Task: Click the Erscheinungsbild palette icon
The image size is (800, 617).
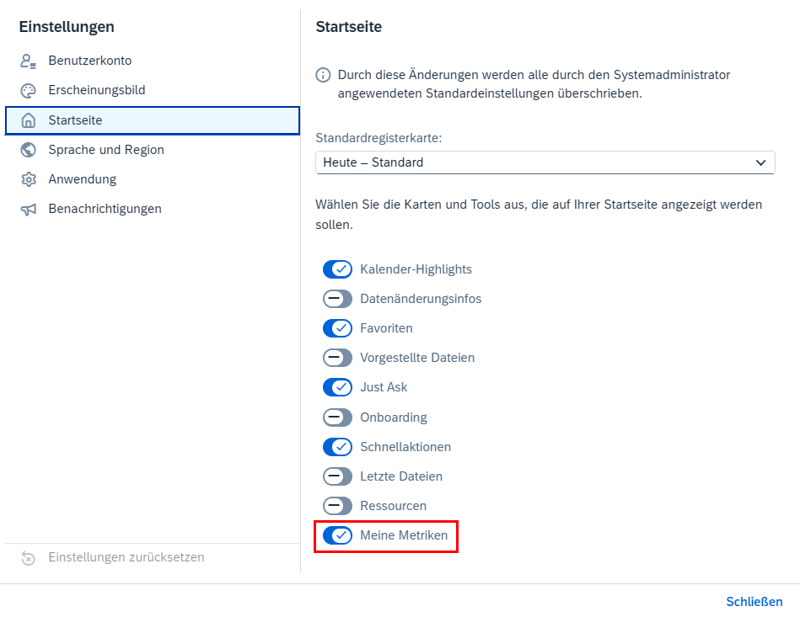Action: 28,91
